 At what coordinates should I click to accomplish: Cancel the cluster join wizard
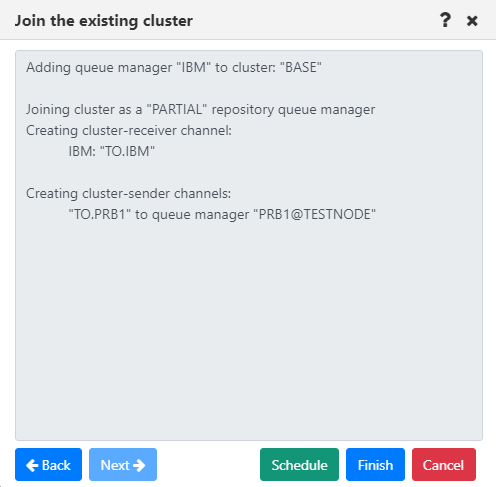click(x=444, y=464)
